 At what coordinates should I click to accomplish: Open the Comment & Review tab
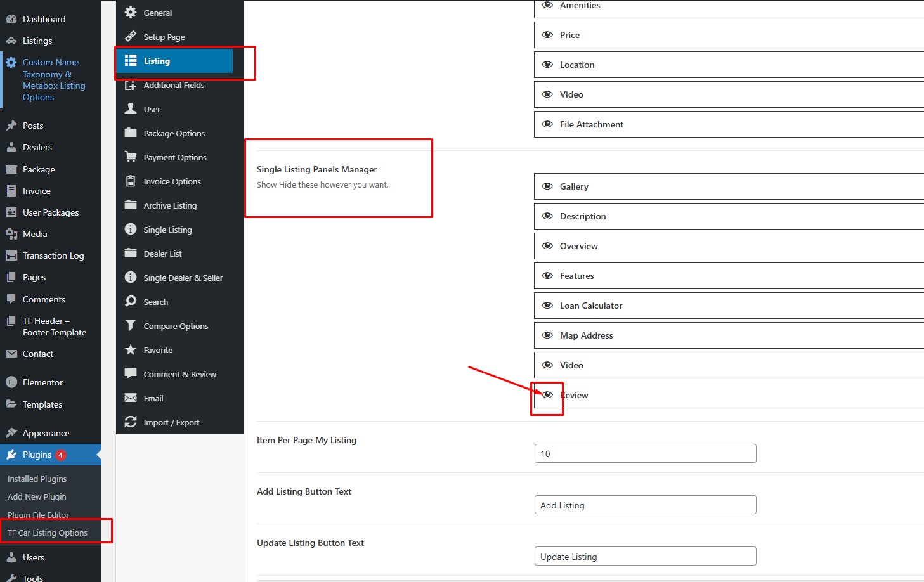pos(174,374)
